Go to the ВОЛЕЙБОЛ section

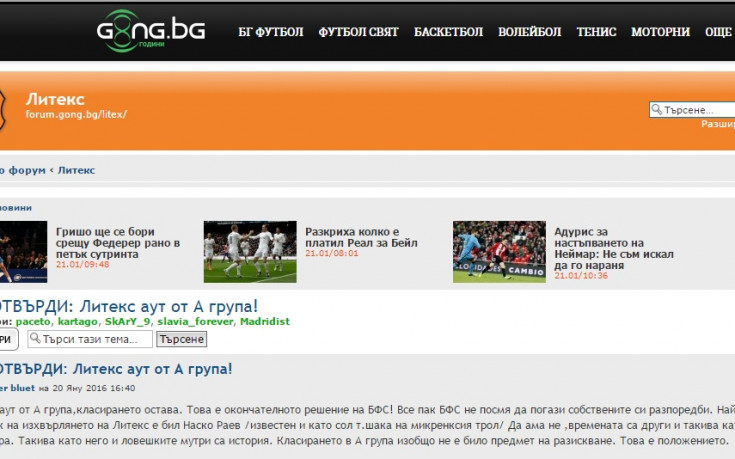click(529, 32)
